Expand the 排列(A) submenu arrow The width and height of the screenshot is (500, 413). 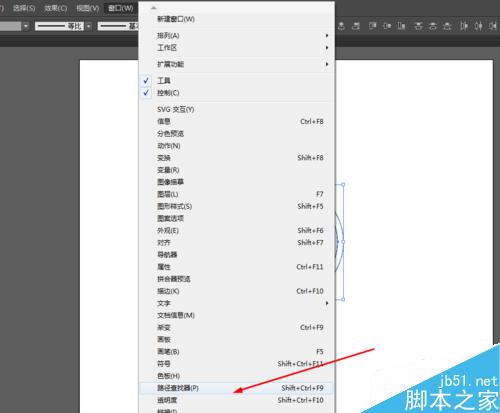point(327,35)
